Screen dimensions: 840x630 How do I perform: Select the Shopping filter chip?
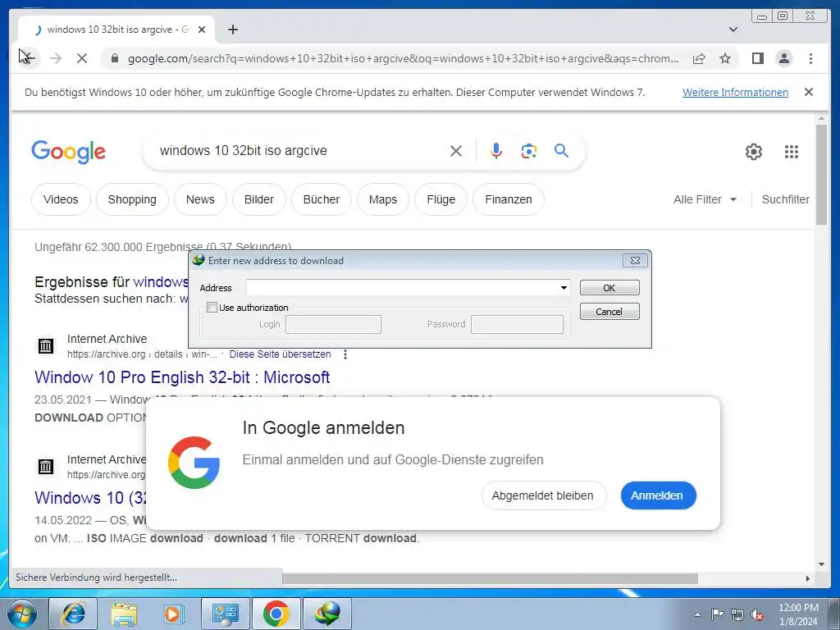132,199
